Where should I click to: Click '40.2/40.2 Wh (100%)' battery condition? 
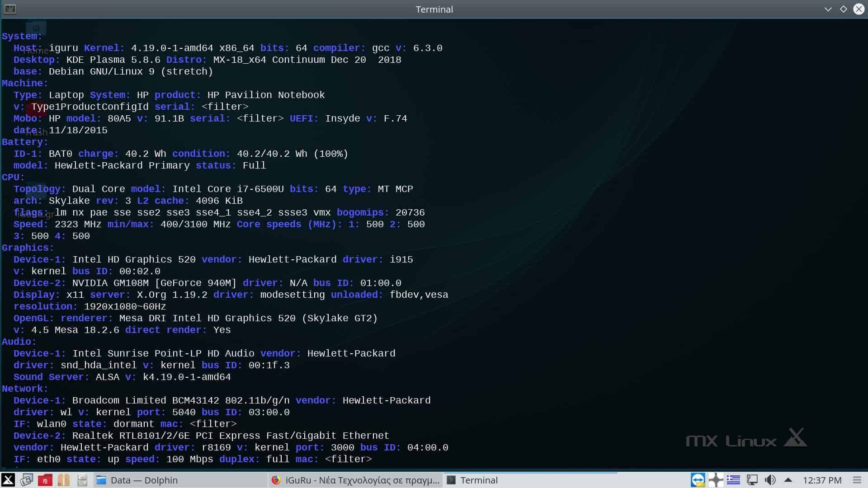pos(292,154)
